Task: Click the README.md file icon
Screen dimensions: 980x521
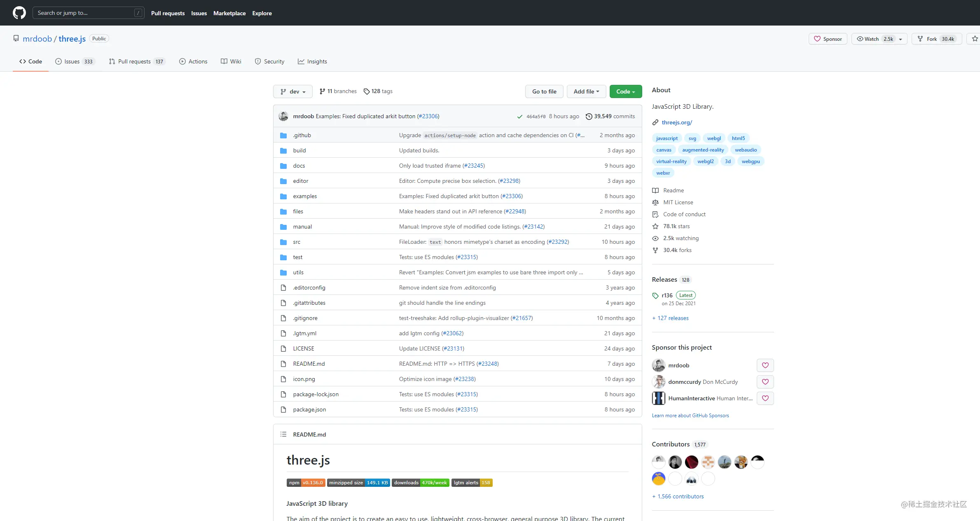Action: pyautogui.click(x=283, y=364)
